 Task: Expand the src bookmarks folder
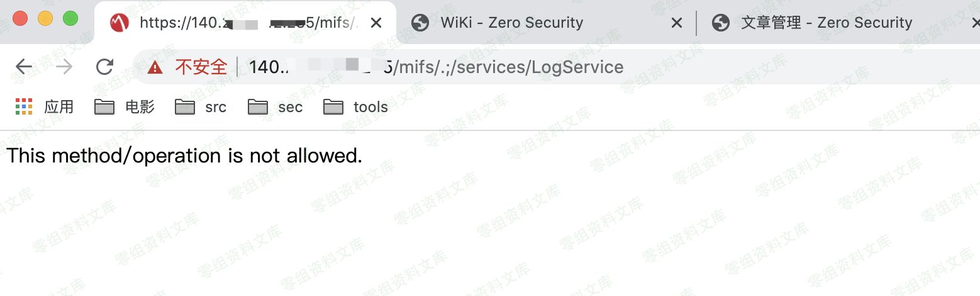click(x=201, y=107)
